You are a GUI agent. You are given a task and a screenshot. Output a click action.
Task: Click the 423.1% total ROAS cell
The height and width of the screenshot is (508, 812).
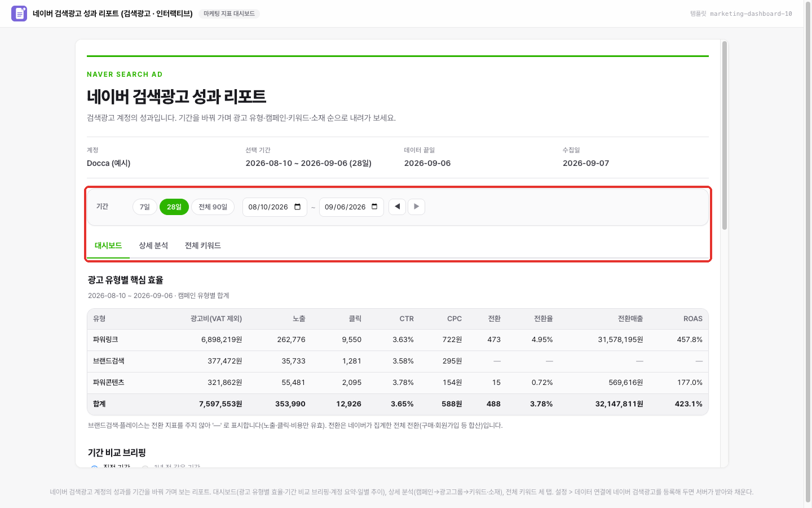point(689,404)
